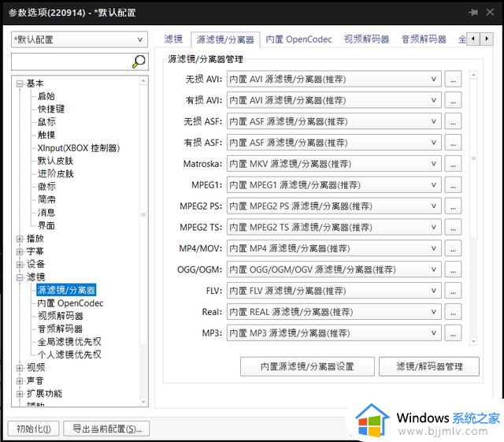This screenshot has width=504, height=442.
Task: Open the OGG/OGM source filter dropdown
Action: [x=334, y=269]
